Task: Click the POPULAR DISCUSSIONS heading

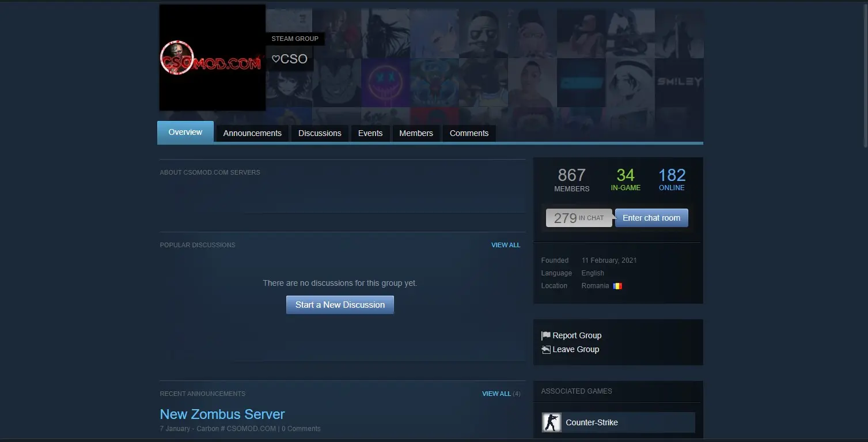Action: (198, 245)
